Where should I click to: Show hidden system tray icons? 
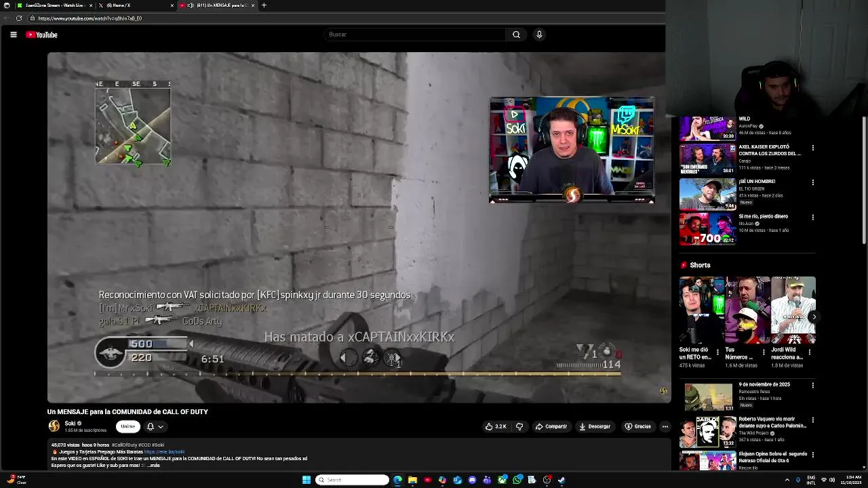click(x=787, y=480)
